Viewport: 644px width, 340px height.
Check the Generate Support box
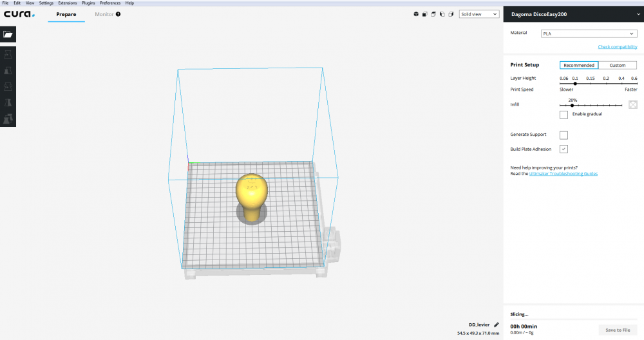[563, 135]
